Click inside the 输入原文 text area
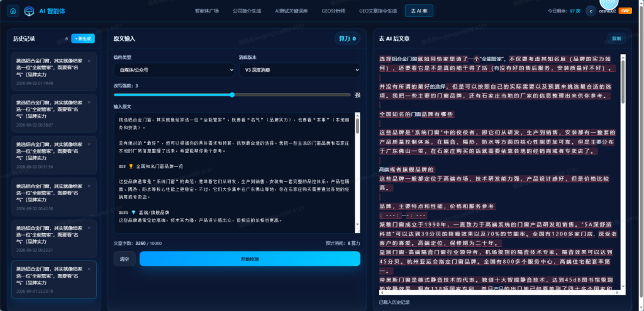 point(234,172)
